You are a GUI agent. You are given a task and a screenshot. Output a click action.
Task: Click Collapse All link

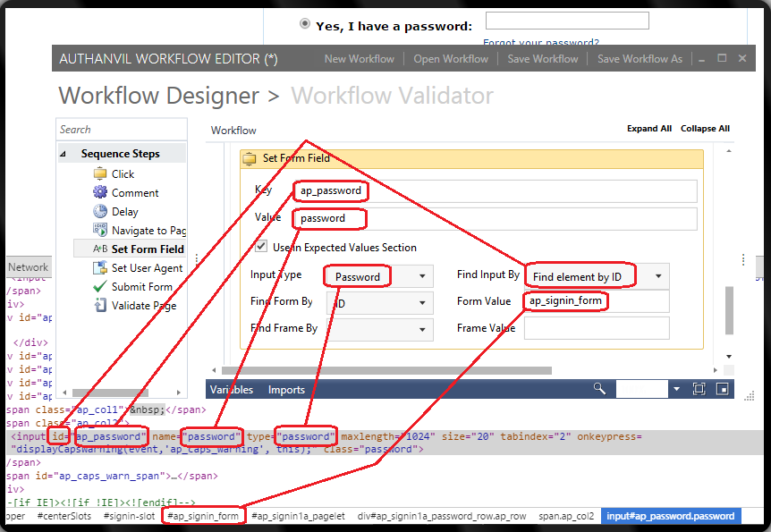click(705, 129)
